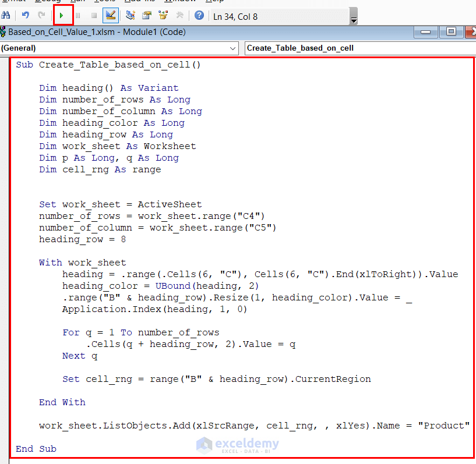Click the 'Set work_sheet = ActiveSheet' line
The height and width of the screenshot is (464, 476).
click(121, 204)
